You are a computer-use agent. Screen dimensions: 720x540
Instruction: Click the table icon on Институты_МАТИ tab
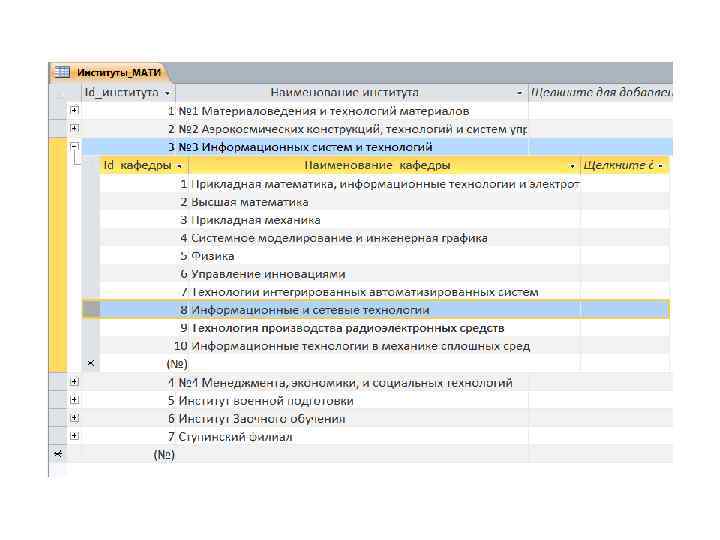point(62,72)
